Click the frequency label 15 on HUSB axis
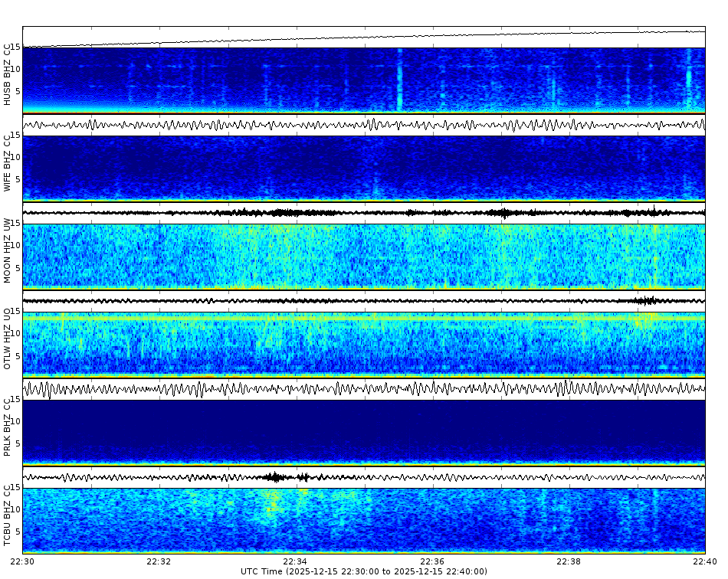The height and width of the screenshot is (579, 728). pyautogui.click(x=17, y=47)
